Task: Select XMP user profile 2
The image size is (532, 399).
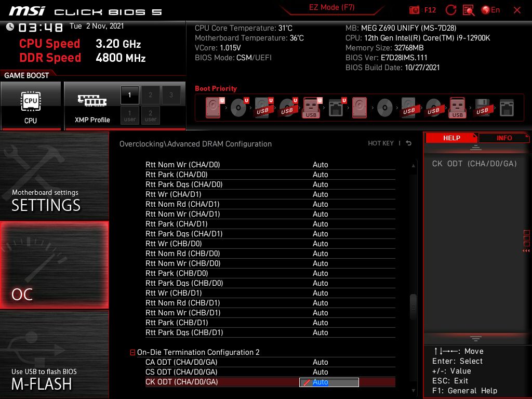Action: pos(150,116)
